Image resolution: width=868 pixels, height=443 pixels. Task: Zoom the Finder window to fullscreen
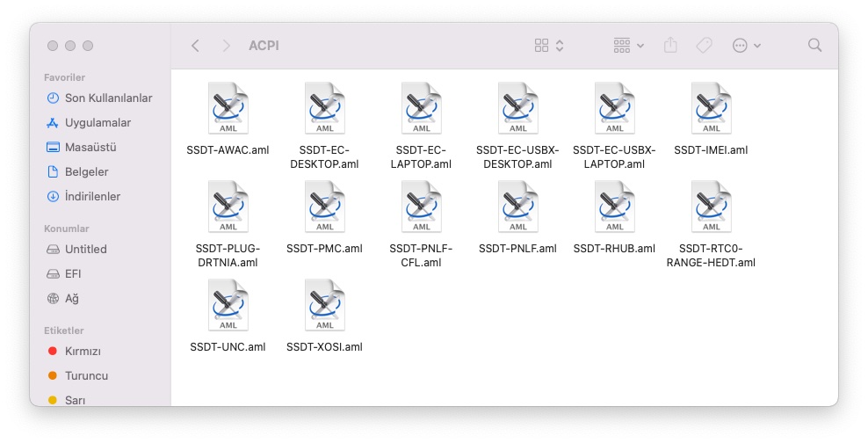coord(88,46)
